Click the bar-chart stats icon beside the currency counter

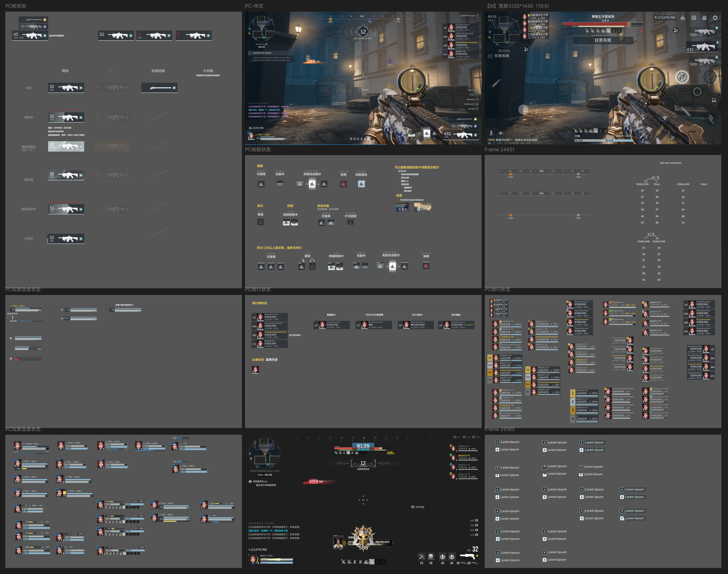pos(683,18)
